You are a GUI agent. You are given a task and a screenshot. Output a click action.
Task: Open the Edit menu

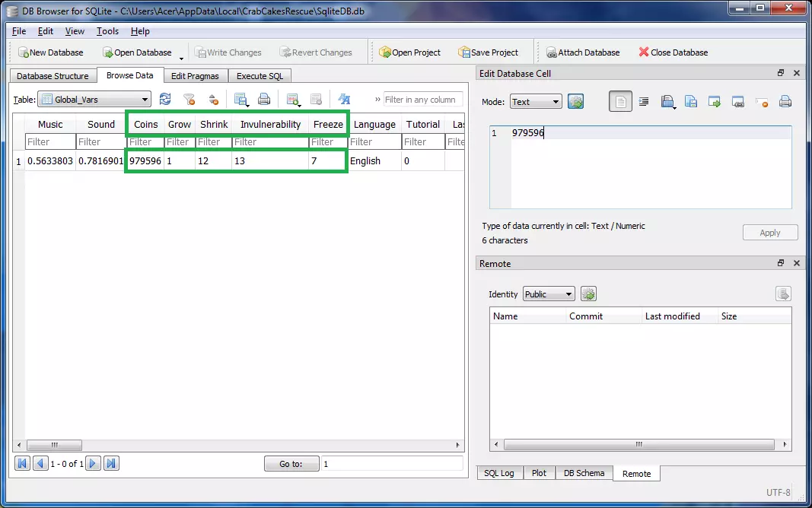coord(46,31)
